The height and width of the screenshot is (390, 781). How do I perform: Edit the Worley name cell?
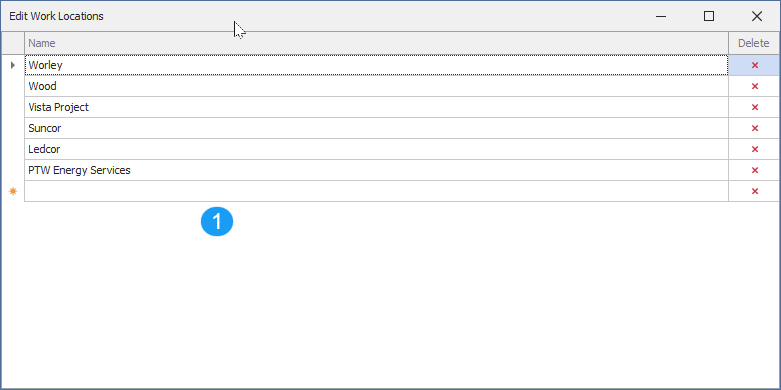(x=377, y=65)
